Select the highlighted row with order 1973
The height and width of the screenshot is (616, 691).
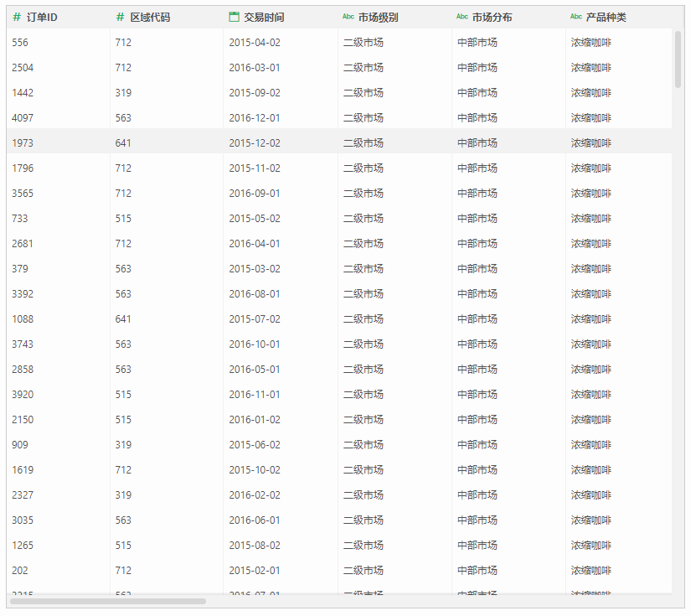[339, 142]
